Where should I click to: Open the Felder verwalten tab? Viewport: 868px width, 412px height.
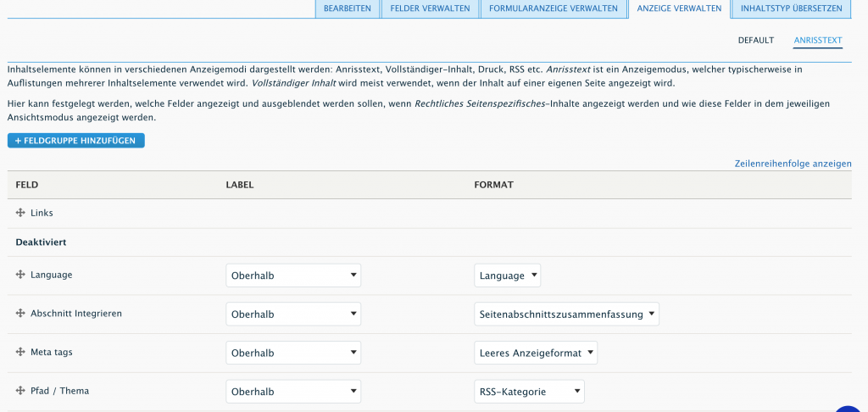tap(430, 8)
